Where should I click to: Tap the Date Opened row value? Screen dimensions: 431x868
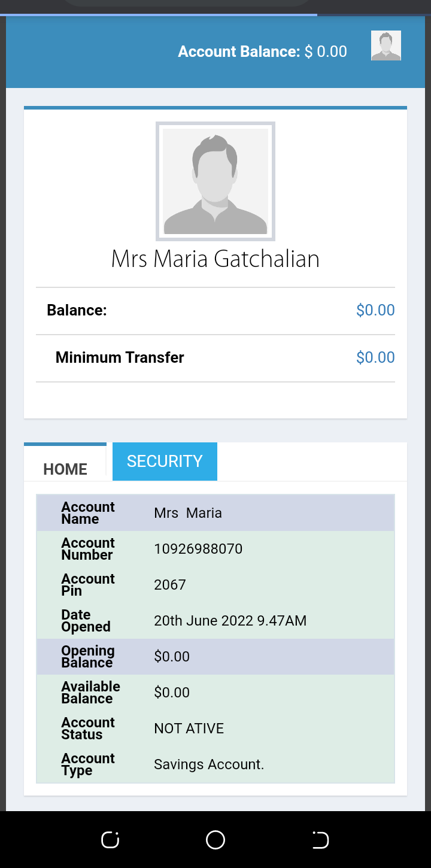(x=230, y=621)
